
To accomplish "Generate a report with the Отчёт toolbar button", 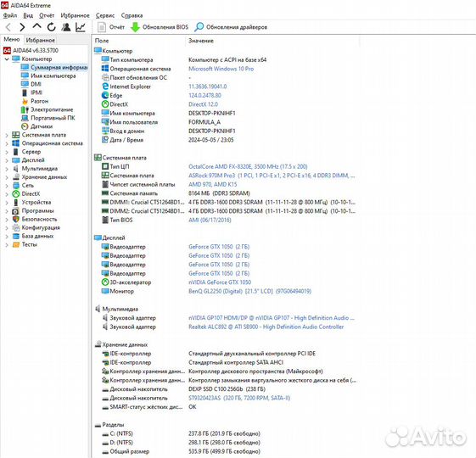I will (x=111, y=27).
